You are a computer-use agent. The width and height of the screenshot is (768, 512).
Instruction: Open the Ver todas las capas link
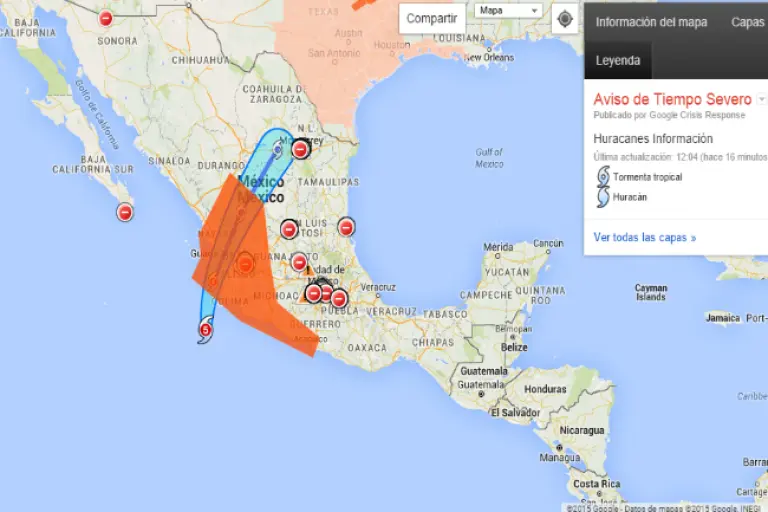point(644,237)
